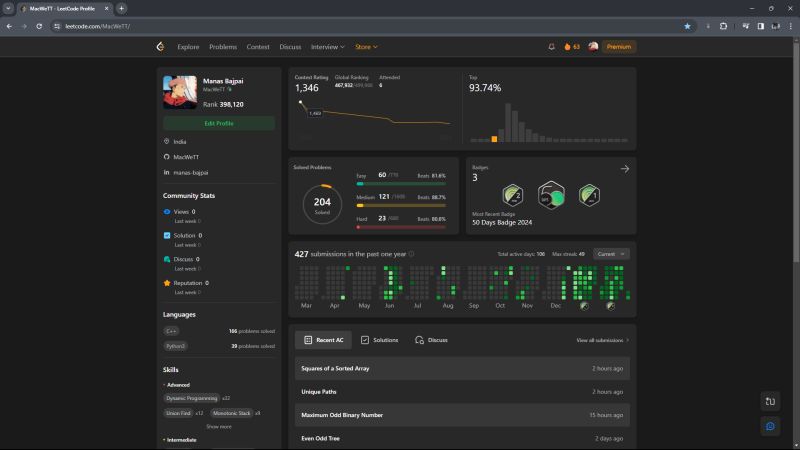
Task: Click the Premium button
Action: tap(618, 47)
